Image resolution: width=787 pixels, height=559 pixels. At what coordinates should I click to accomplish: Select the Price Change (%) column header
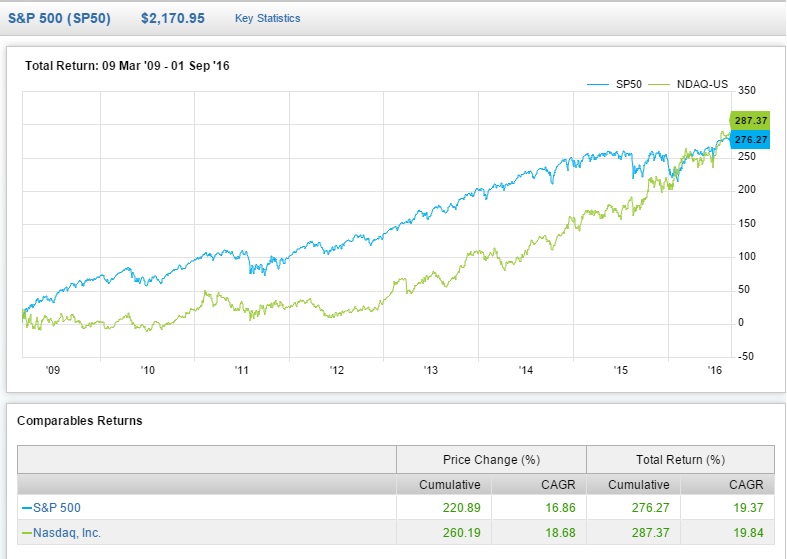pos(491,460)
